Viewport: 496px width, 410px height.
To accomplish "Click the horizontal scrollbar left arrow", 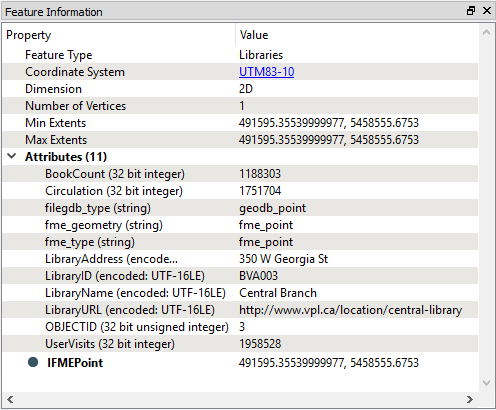I will click(10, 399).
